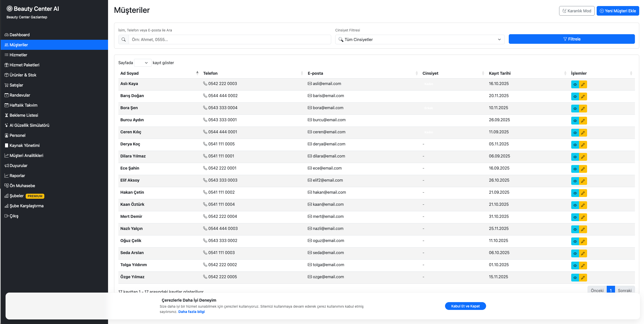Click the eye view icon for Aslı Kaya
Screen dimensions: 644x324
[575, 85]
